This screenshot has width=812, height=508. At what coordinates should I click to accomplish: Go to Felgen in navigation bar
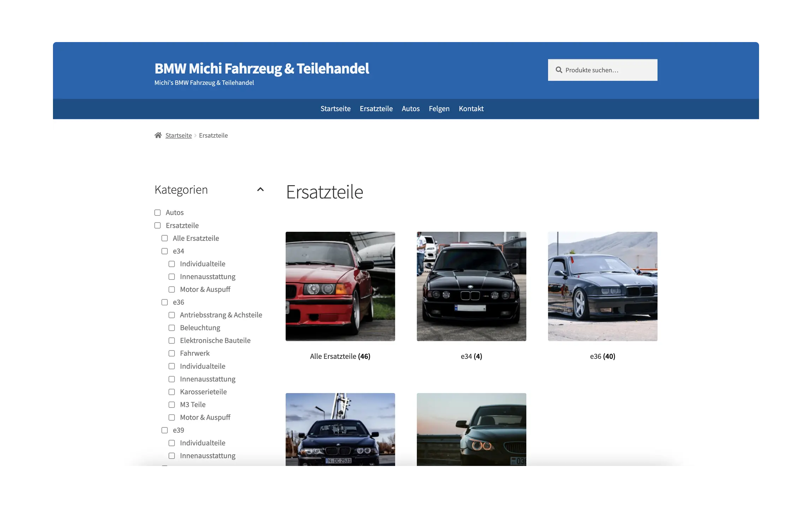point(439,109)
